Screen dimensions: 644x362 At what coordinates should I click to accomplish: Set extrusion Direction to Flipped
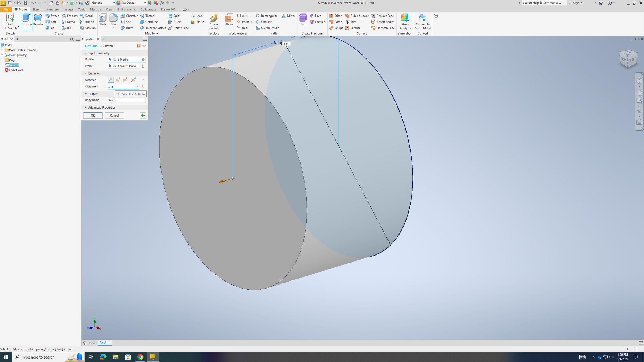click(118, 80)
